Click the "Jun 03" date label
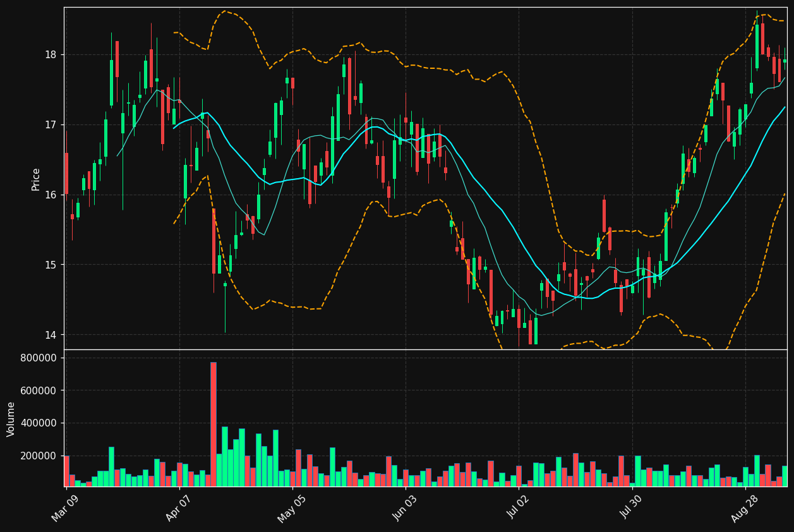 click(x=406, y=507)
